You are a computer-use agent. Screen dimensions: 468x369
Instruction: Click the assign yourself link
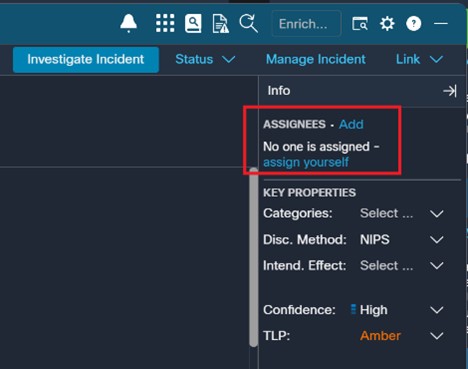tap(306, 162)
